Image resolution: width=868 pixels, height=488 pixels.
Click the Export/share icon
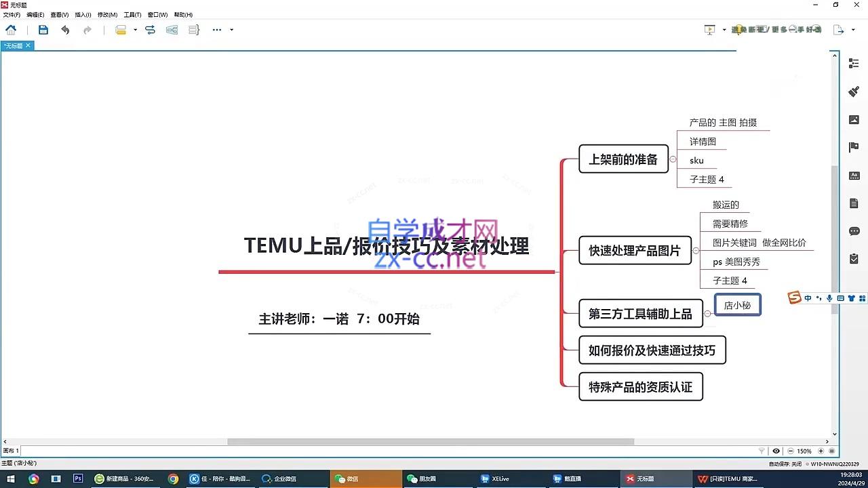pos(839,30)
